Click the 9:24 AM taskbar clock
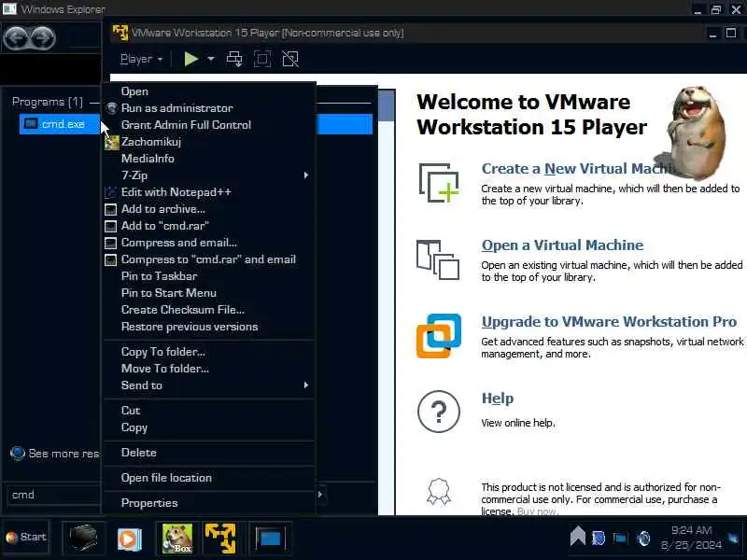The height and width of the screenshot is (560, 747). click(691, 530)
